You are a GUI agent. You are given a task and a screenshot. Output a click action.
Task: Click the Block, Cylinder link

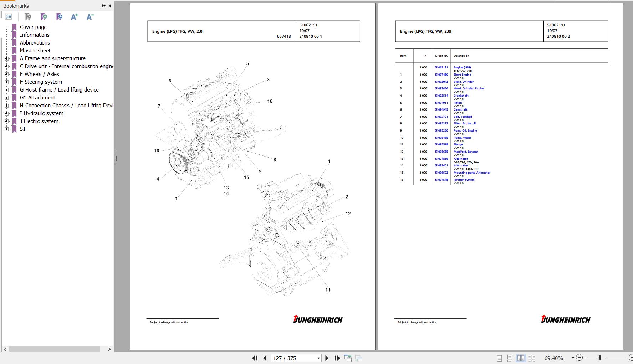coord(464,82)
